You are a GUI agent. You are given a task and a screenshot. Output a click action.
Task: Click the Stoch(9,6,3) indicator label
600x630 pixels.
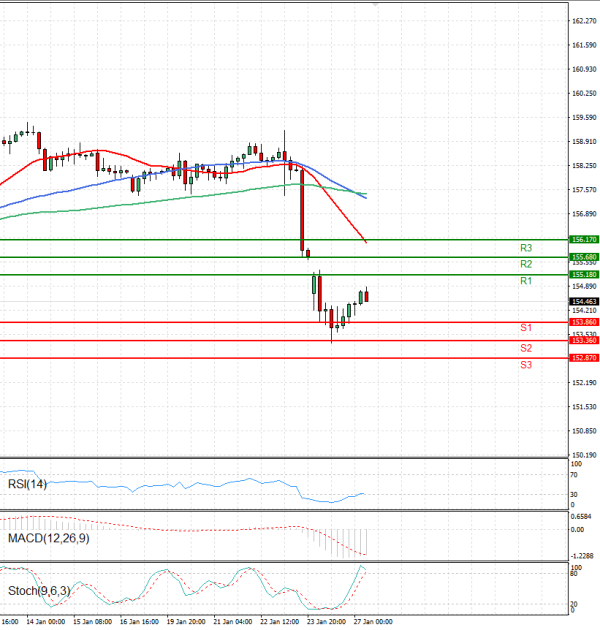click(x=39, y=591)
